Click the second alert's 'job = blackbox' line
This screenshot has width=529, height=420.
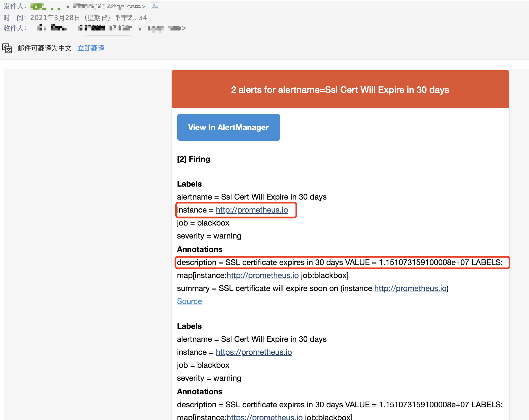click(x=203, y=365)
